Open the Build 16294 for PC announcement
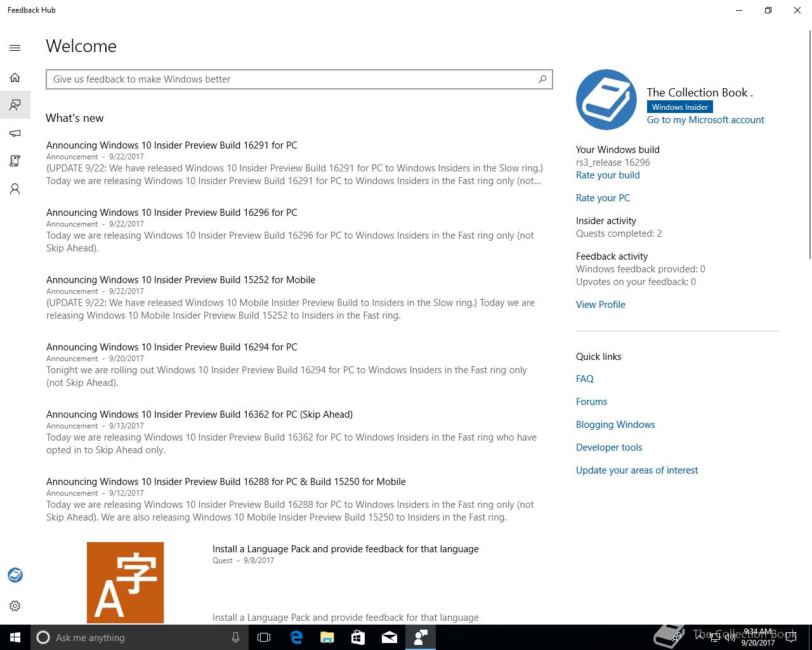 pyautogui.click(x=171, y=347)
